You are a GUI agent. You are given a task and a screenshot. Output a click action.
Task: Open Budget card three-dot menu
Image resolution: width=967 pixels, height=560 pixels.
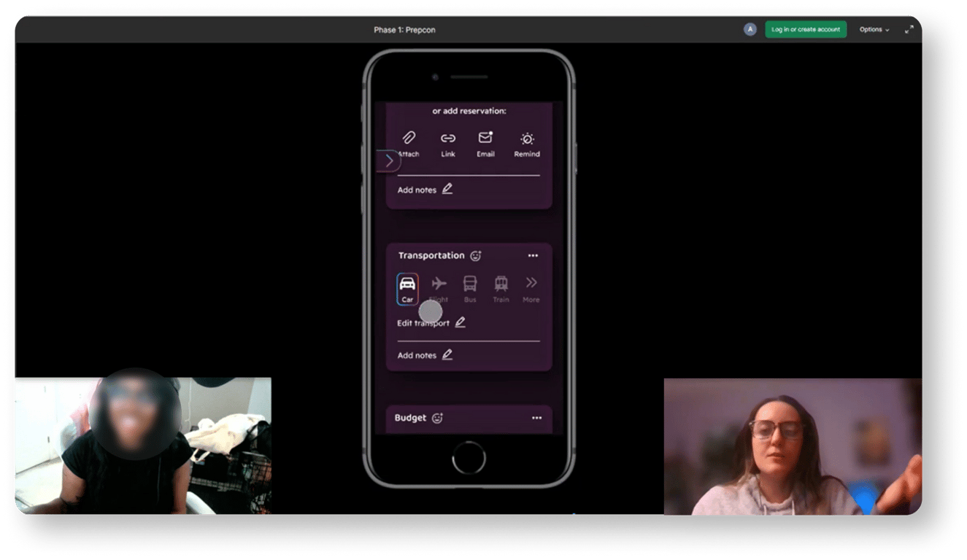pos(537,419)
